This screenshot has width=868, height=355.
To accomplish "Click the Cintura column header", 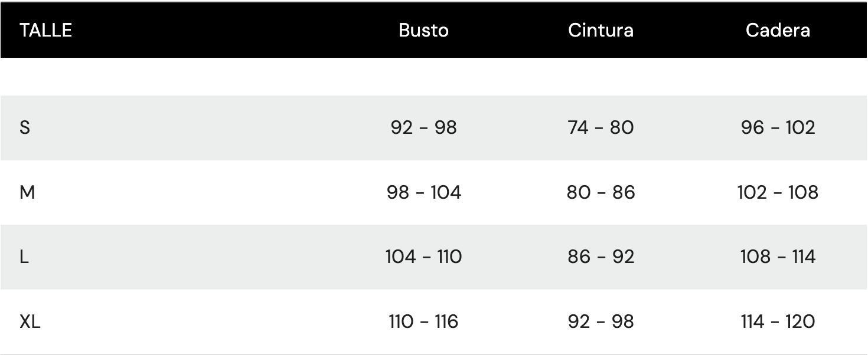I will (601, 30).
